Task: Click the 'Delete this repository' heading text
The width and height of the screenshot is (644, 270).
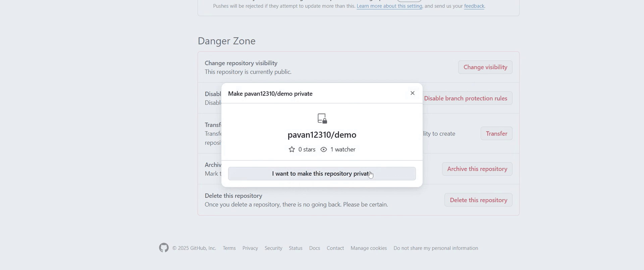Action: pyautogui.click(x=233, y=196)
